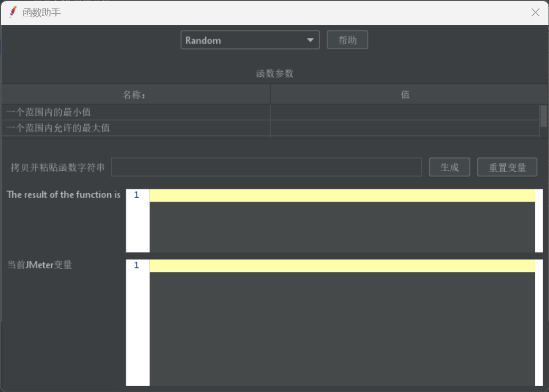Viewport: 549px width, 392px height.
Task: Click the parameters table scrollbar thumb
Action: (x=543, y=116)
